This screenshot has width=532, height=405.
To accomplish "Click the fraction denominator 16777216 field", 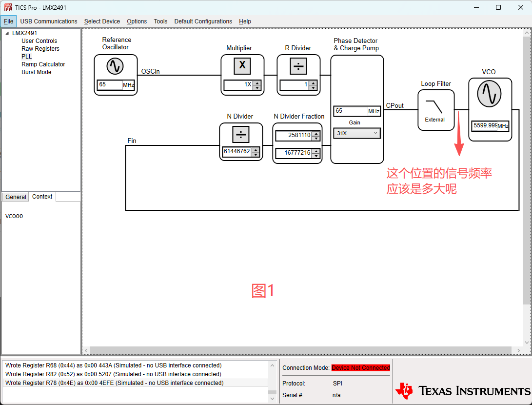I will click(294, 153).
